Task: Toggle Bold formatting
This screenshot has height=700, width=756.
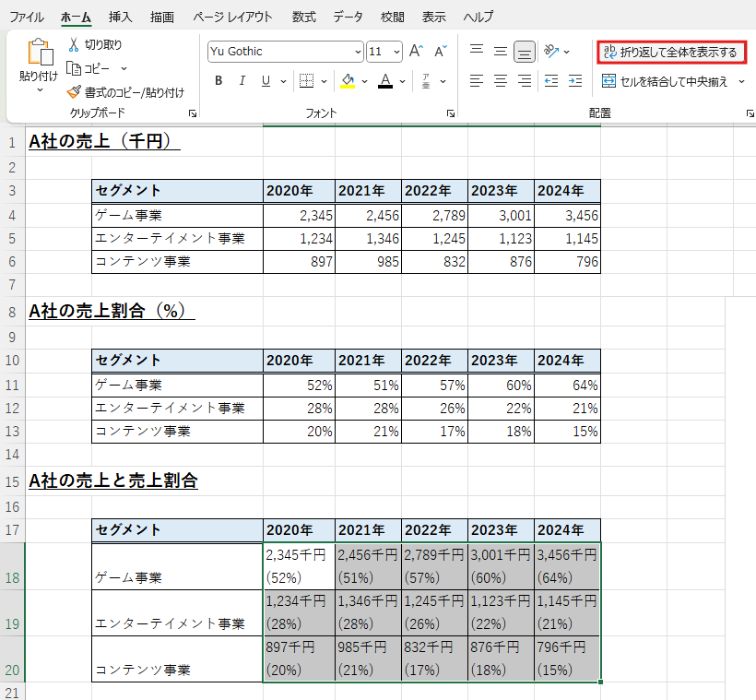Action: click(219, 81)
